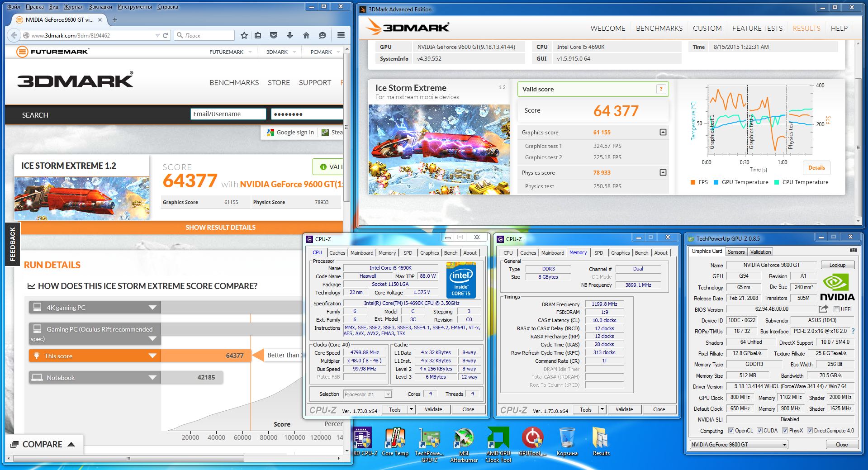Viewport: 868px width, 470px height.
Task: Open the Закладки menu in Firefox
Action: coord(100,7)
